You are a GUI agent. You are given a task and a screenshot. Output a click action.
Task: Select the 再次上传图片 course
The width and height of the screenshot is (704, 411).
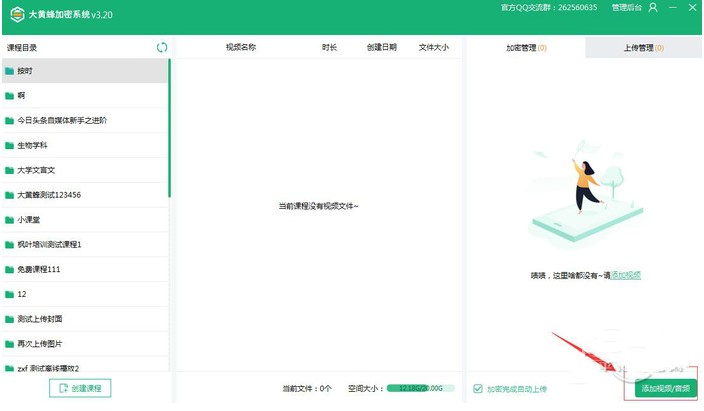tap(85, 344)
